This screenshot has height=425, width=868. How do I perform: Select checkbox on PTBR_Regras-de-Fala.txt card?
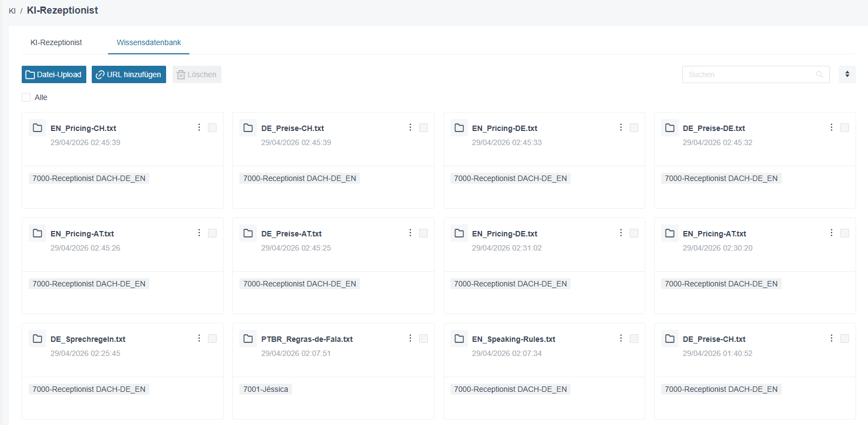pos(423,339)
